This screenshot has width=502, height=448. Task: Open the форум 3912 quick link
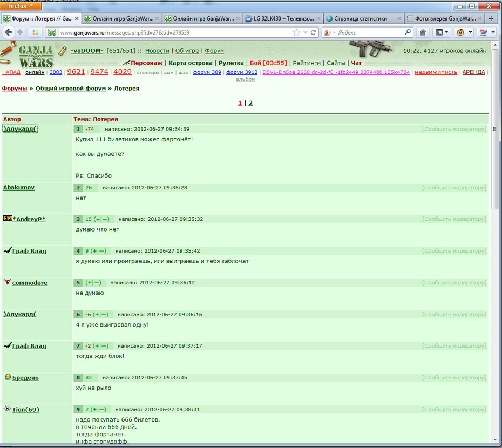242,72
